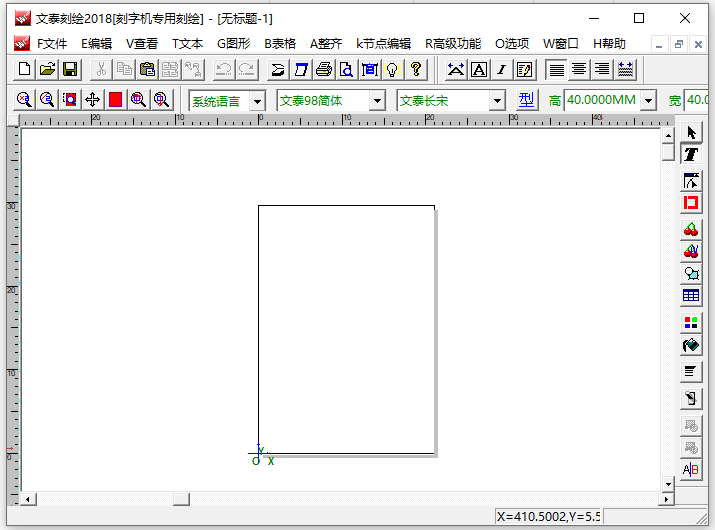Click the paste clipboard icon
The height and width of the screenshot is (530, 715).
click(147, 70)
